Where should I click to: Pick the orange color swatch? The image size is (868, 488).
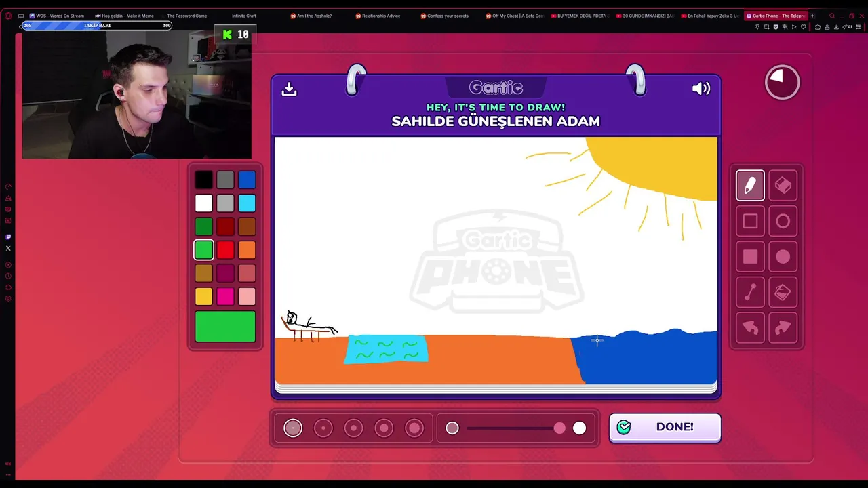(x=247, y=250)
